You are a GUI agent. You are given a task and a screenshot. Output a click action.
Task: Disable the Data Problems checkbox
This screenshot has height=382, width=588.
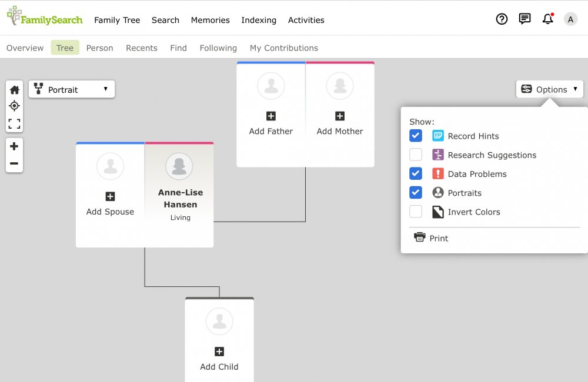[x=416, y=174]
